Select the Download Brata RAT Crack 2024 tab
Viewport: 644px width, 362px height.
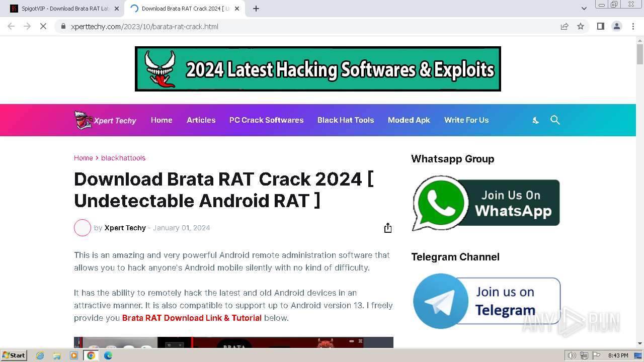point(184,9)
